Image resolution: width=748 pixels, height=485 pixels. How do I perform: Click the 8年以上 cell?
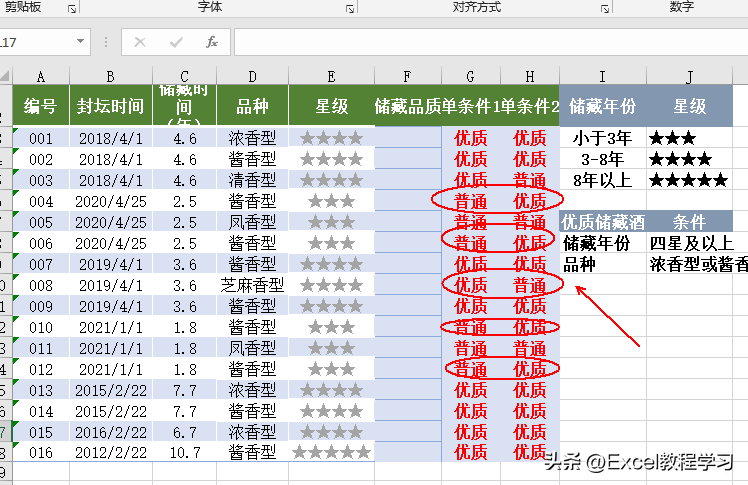click(x=603, y=180)
